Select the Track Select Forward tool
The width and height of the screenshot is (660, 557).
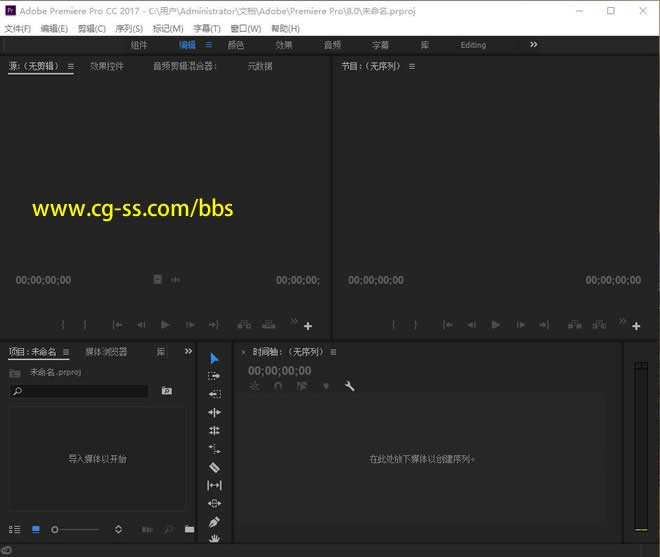click(214, 376)
